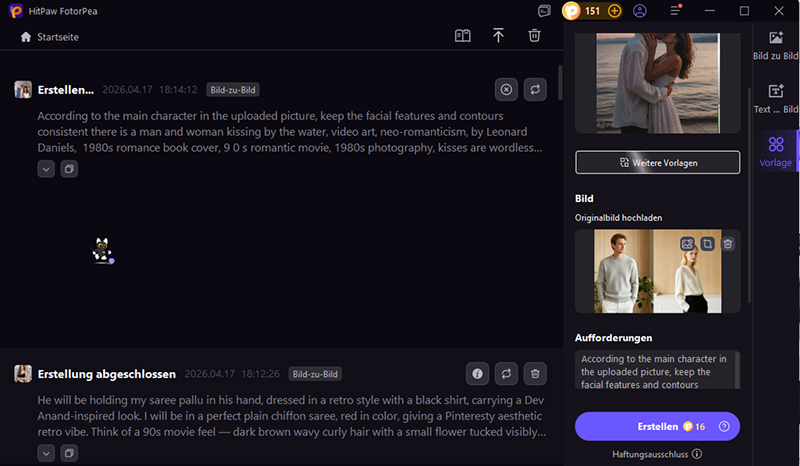The height and width of the screenshot is (466, 800).
Task: Click Bild-zu-Bild tag of the 18:14:12 task
Action: point(233,90)
